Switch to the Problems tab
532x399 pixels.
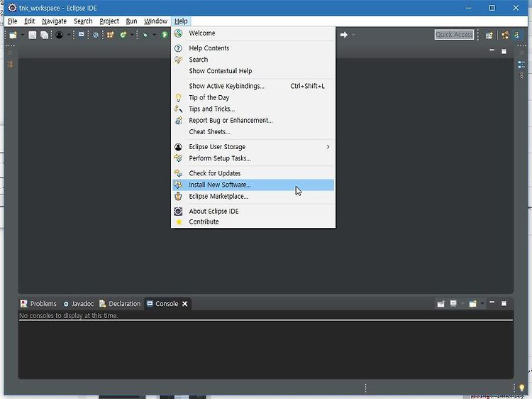(38, 304)
